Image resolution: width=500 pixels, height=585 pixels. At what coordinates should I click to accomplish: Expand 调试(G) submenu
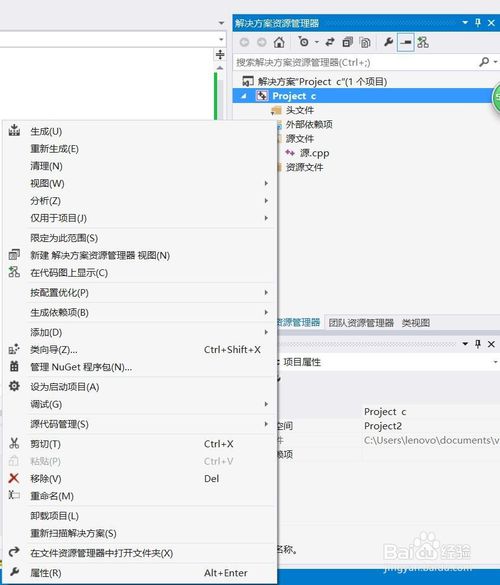140,404
